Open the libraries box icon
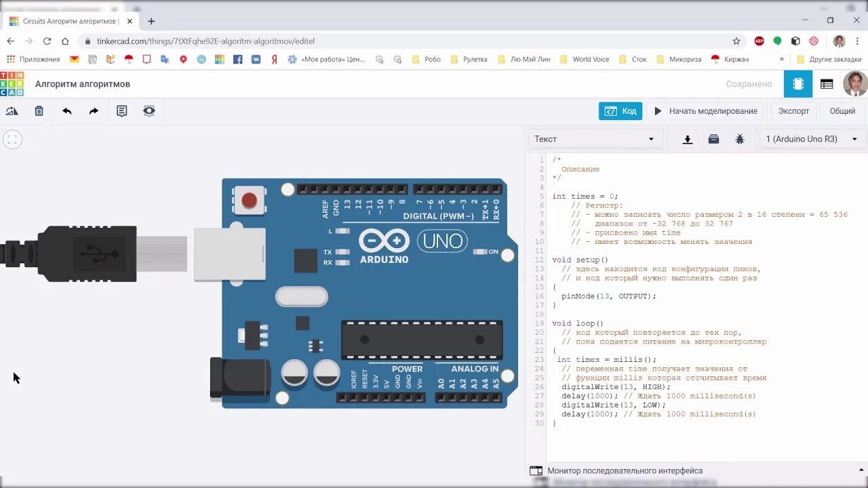Screen dimensions: 868x488 coord(713,139)
